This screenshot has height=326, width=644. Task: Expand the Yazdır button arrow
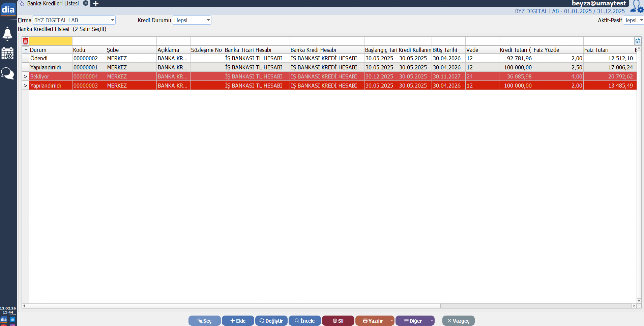pos(391,321)
